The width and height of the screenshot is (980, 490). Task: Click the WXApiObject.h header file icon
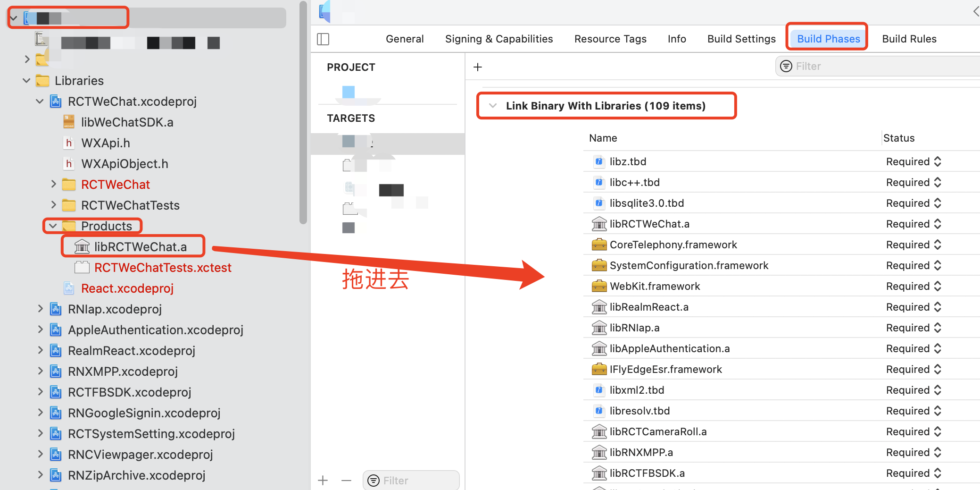click(69, 163)
